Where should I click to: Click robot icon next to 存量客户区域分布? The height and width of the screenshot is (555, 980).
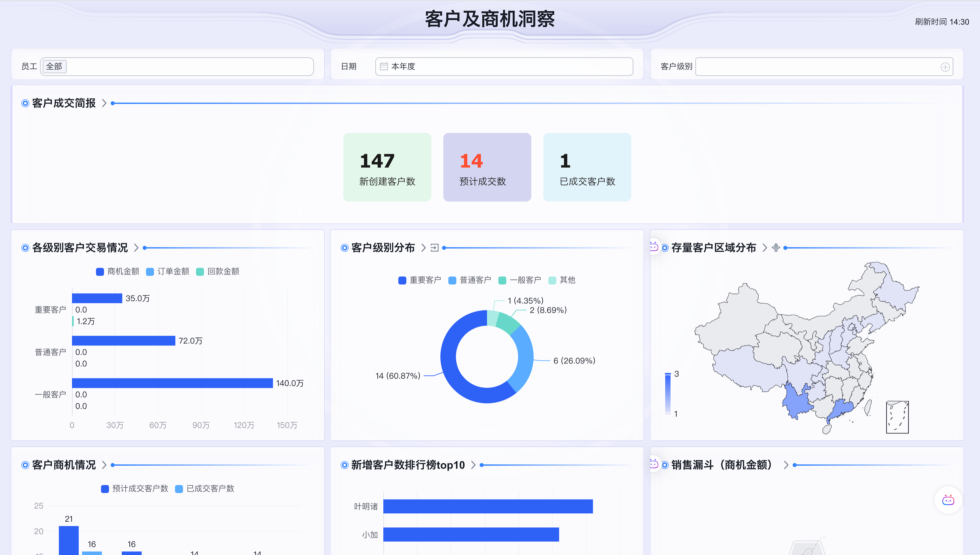654,247
